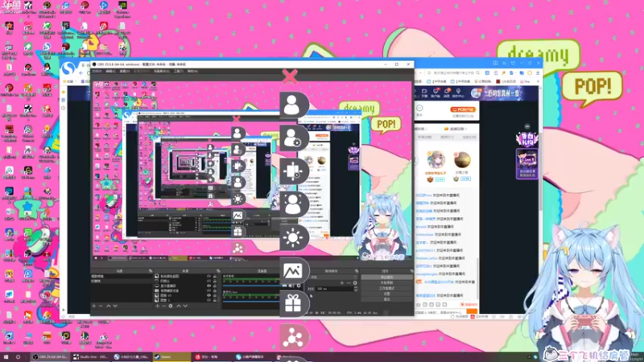Open the largest person-with-gear overlay button
Screen dimensions: 644x362
(293, 138)
